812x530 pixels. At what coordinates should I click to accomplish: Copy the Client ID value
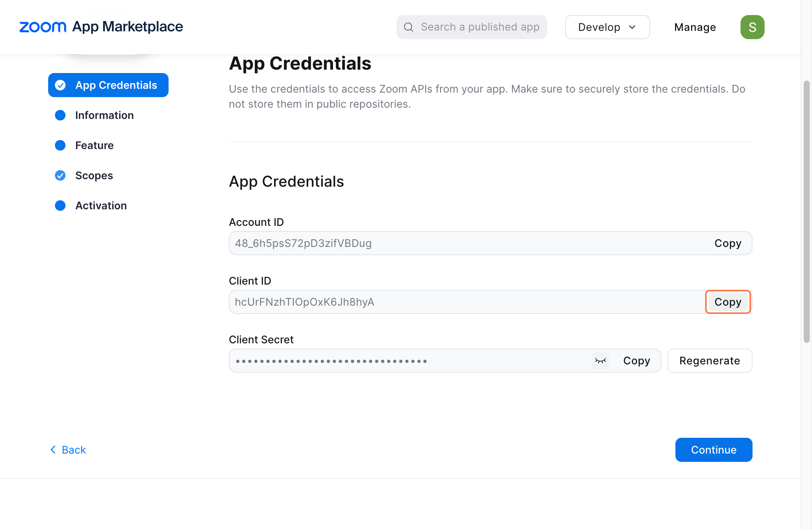coord(728,302)
